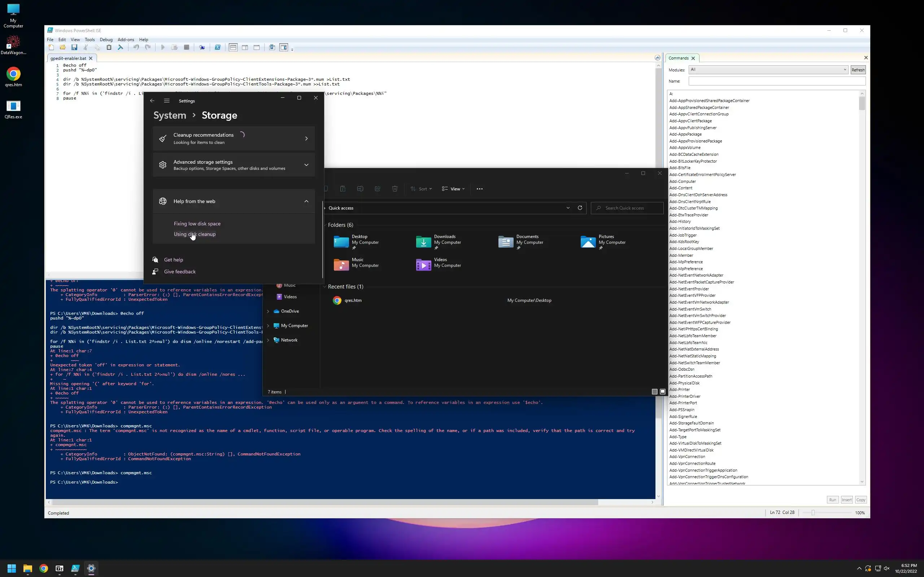Open the Settings hamburger navigation menu
The height and width of the screenshot is (577, 924).
(166, 101)
